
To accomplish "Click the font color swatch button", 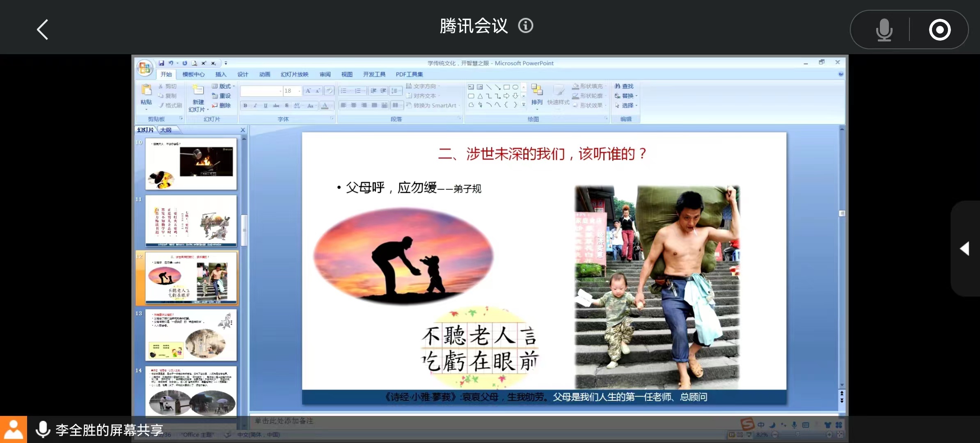I will [325, 105].
